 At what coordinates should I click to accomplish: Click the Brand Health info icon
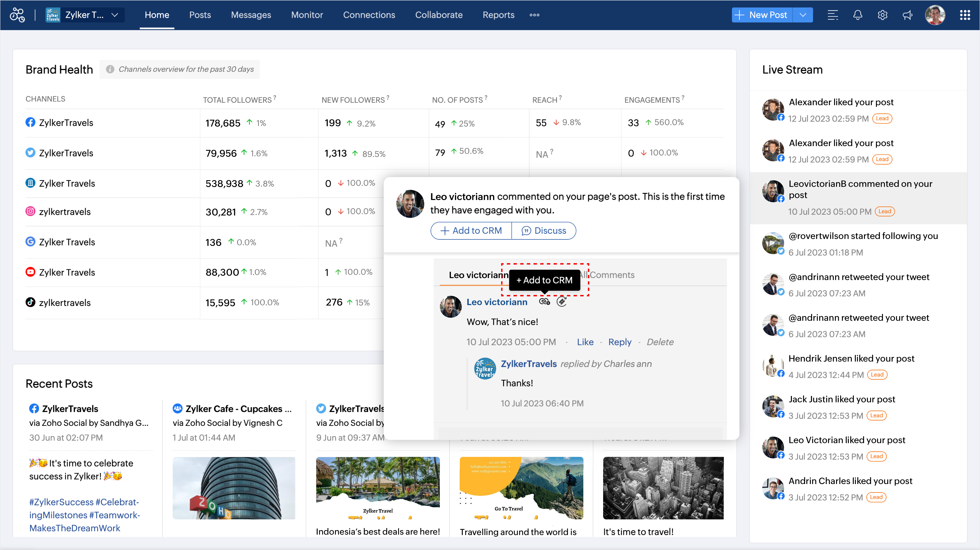point(110,69)
